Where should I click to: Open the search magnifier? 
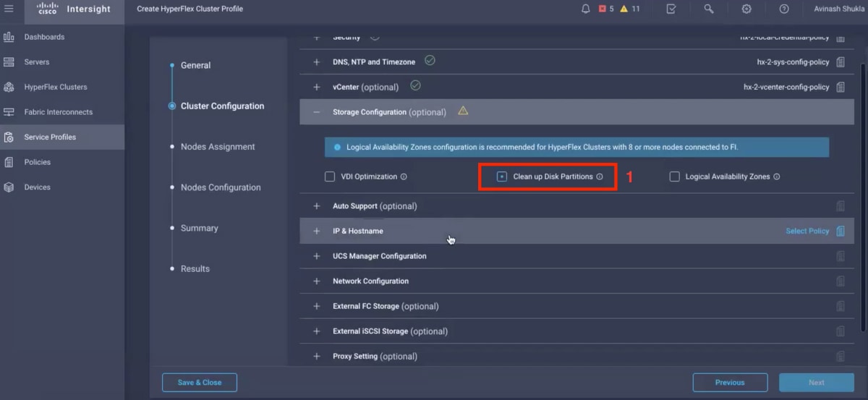point(709,9)
